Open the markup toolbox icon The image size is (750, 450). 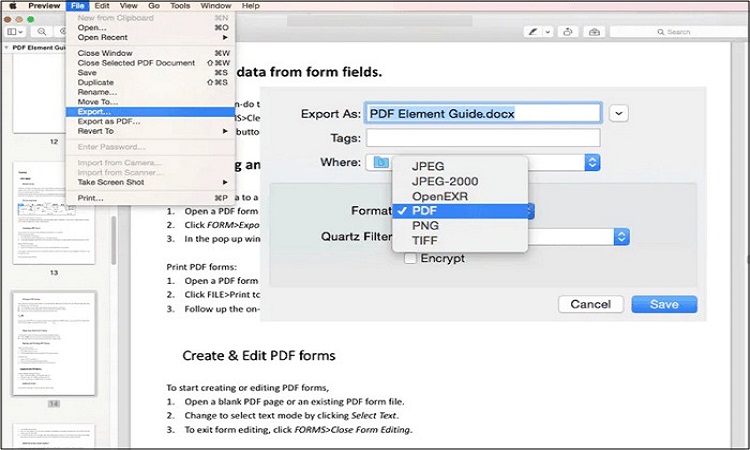click(595, 32)
